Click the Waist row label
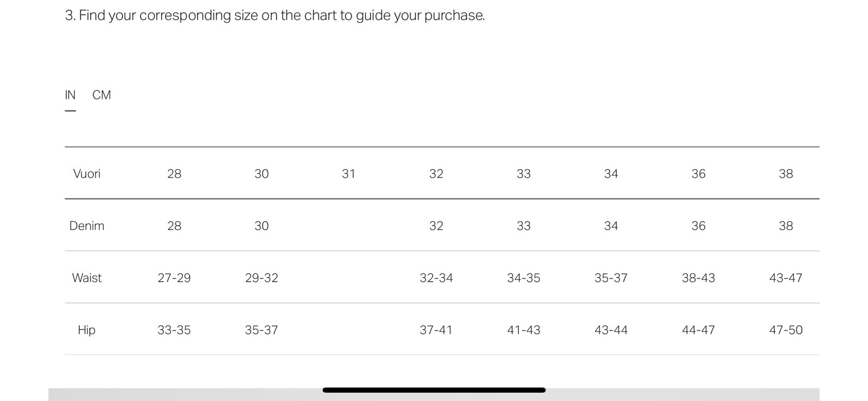This screenshot has width=868, height=401. [87, 278]
